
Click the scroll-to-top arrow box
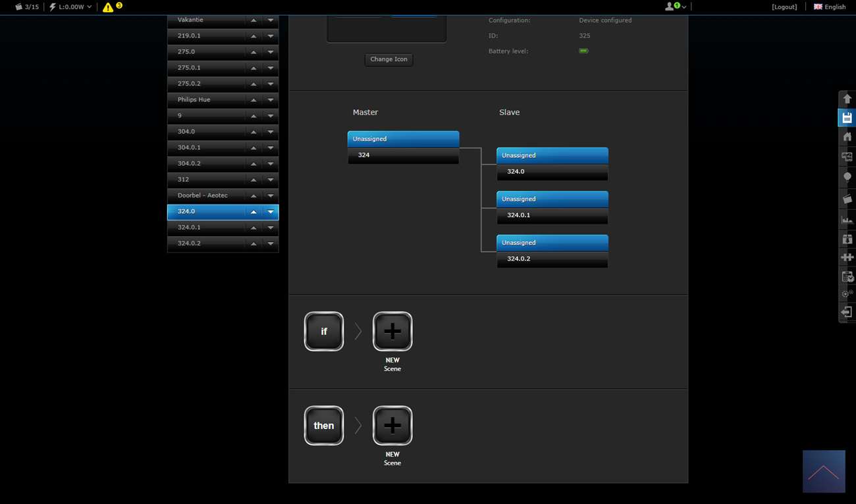pos(824,472)
